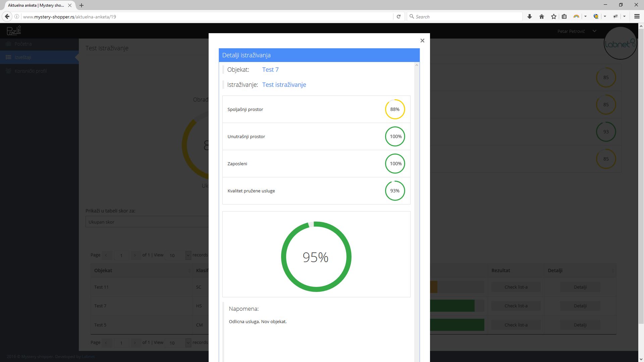Click the 100% Unutrašnji prostor gauge
The width and height of the screenshot is (644, 362).
coord(395,136)
